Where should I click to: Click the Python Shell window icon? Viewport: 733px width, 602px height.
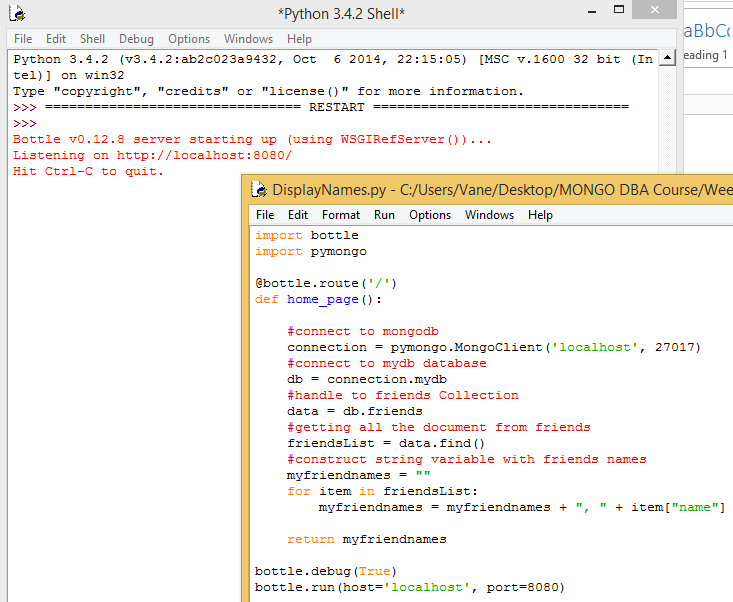coord(17,13)
